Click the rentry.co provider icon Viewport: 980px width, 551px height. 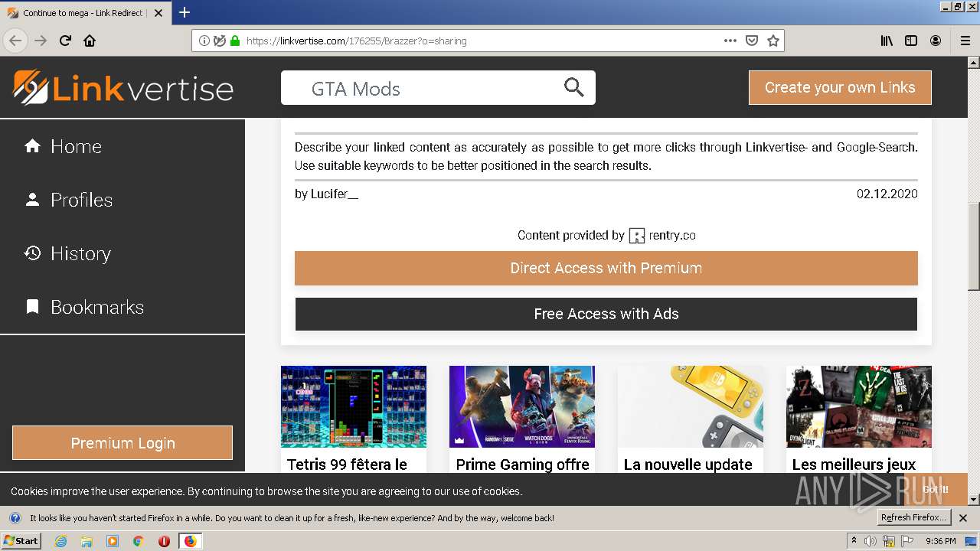[637, 236]
